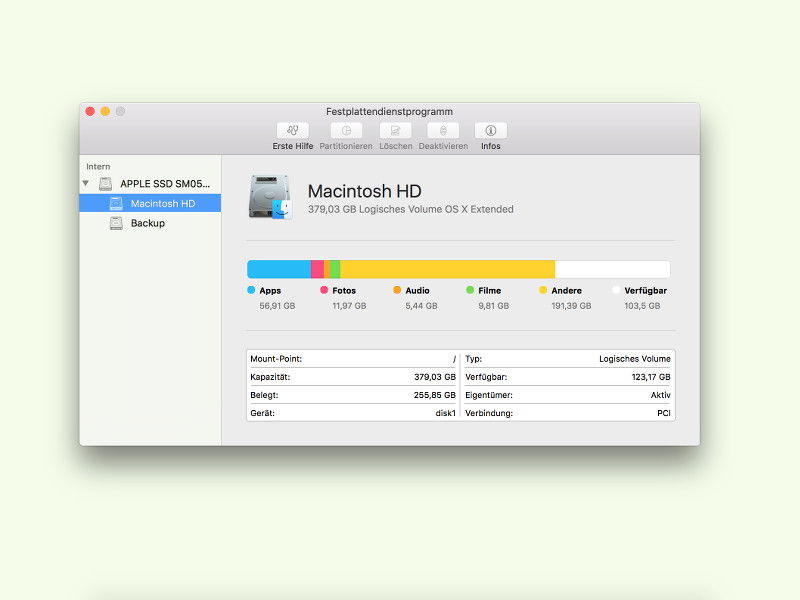Select Macintosh HD in the sidebar
The width and height of the screenshot is (800, 600).
(150, 203)
